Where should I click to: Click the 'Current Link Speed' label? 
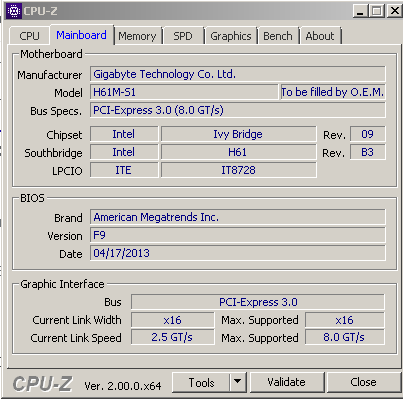[x=76, y=338]
